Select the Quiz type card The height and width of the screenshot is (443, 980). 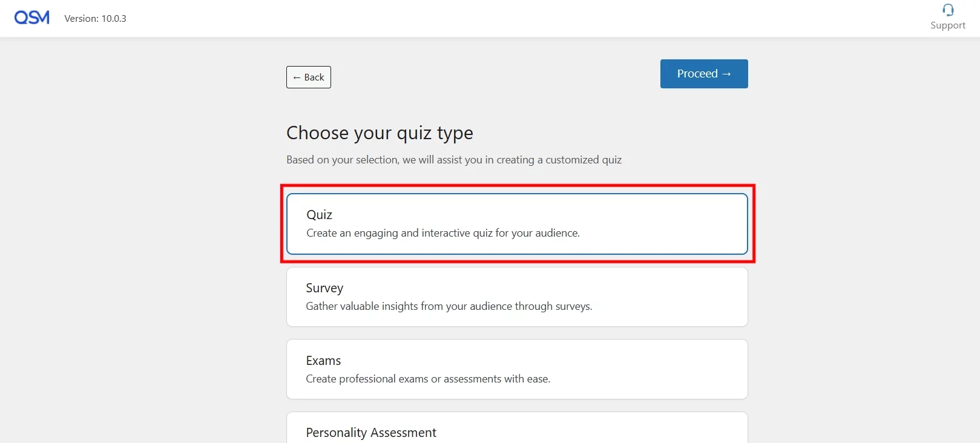pos(517,224)
